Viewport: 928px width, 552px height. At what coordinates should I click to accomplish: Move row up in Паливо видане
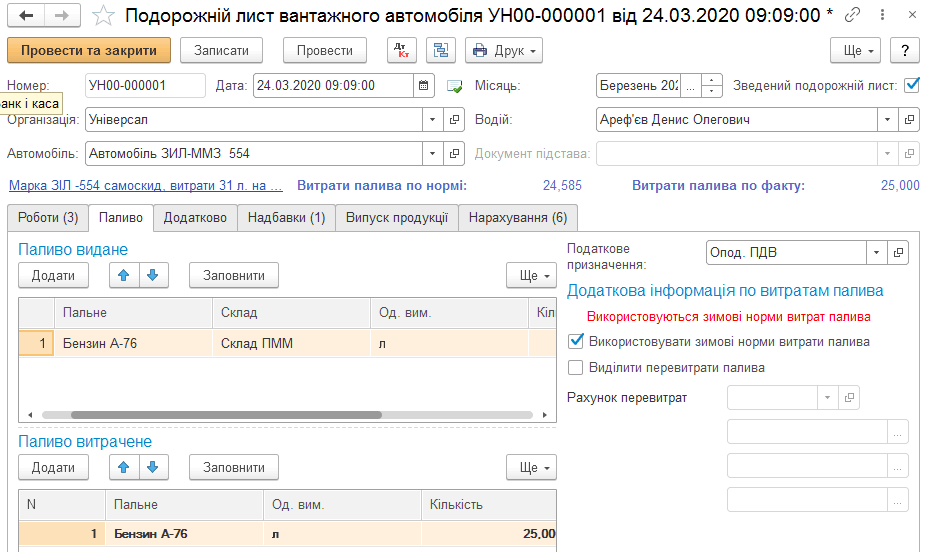(124, 276)
